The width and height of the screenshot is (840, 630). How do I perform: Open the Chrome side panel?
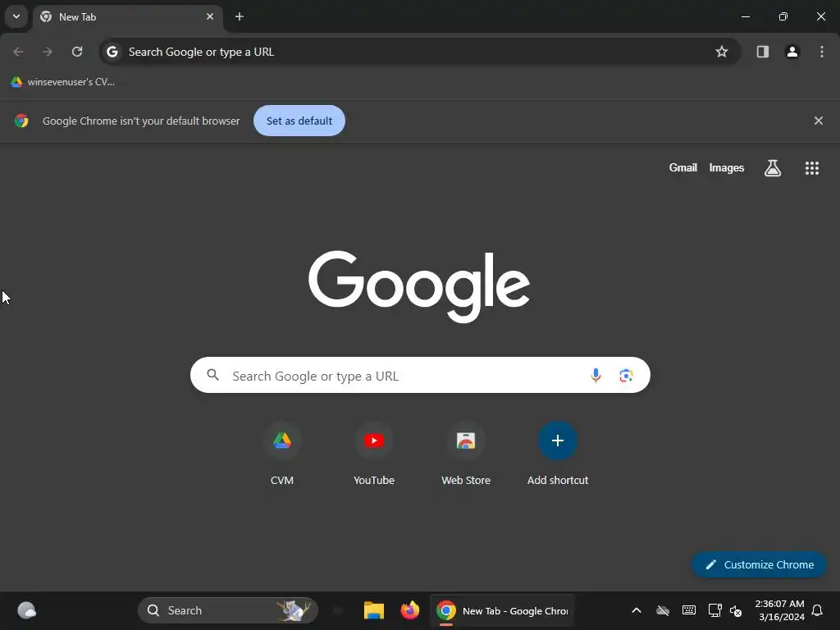pyautogui.click(x=762, y=52)
